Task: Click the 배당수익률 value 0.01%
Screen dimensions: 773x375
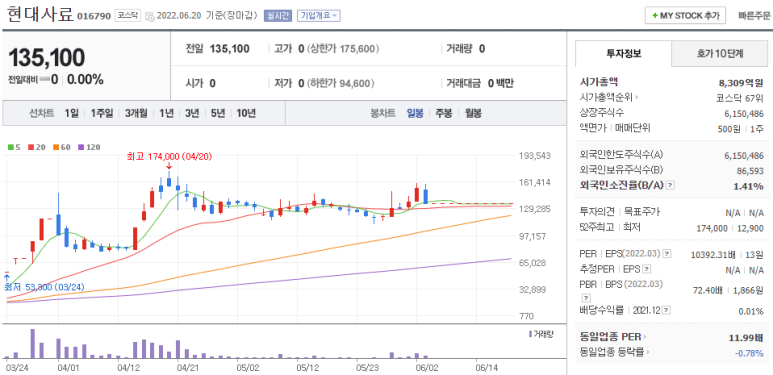Action: (750, 311)
